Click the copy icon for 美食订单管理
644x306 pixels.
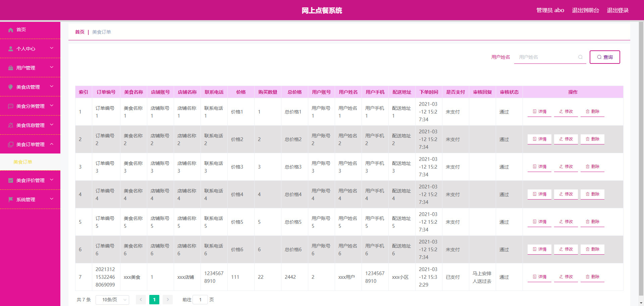tap(11, 145)
